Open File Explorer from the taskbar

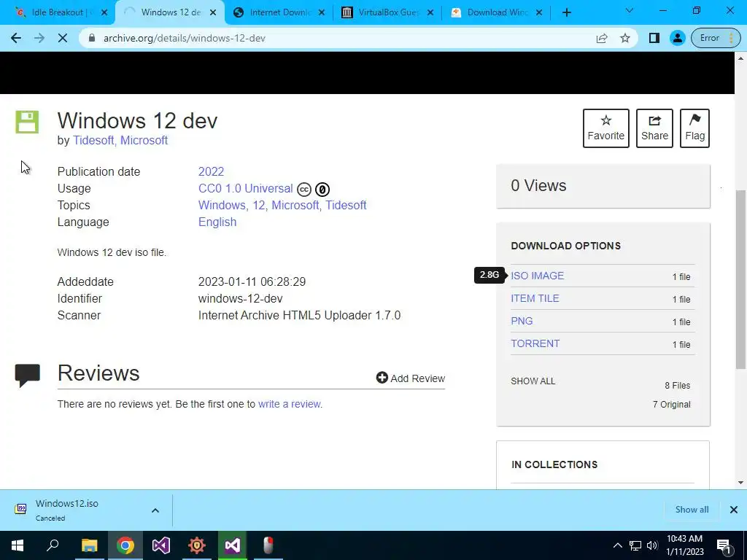(89, 545)
